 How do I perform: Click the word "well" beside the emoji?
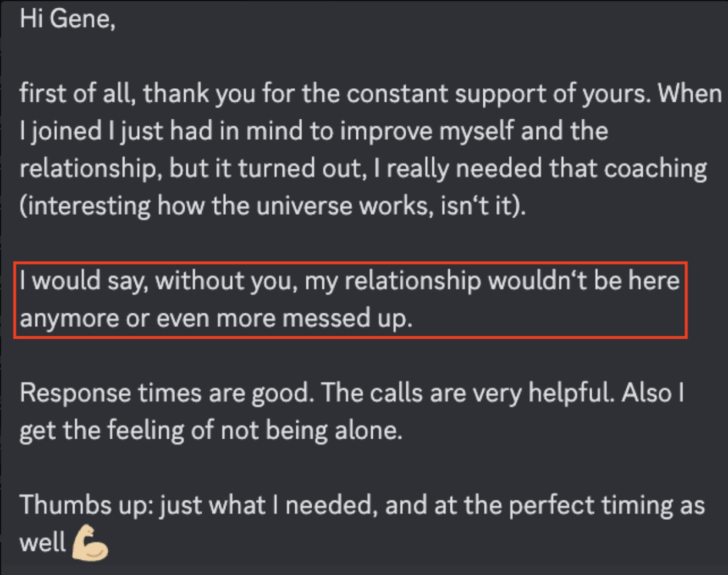(x=43, y=543)
